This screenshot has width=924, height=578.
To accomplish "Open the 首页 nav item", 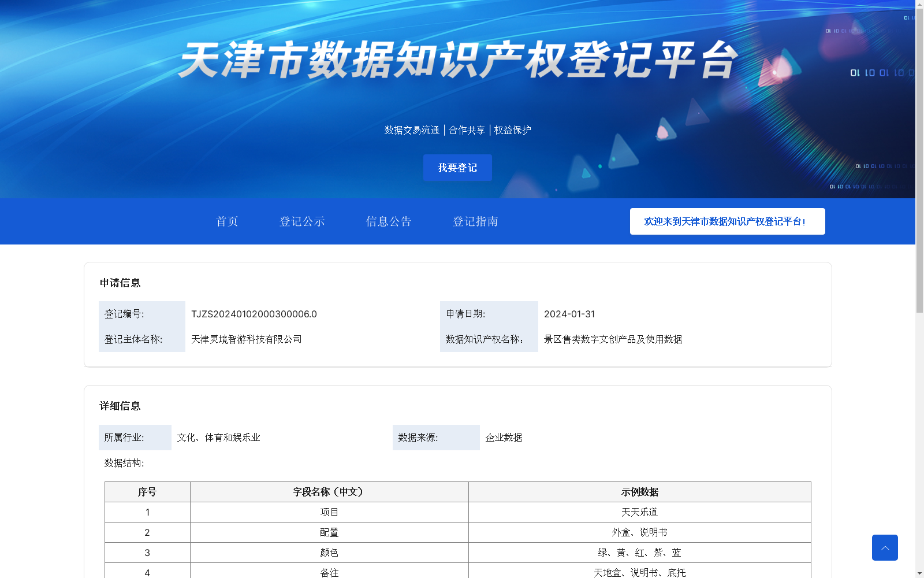I will point(227,221).
